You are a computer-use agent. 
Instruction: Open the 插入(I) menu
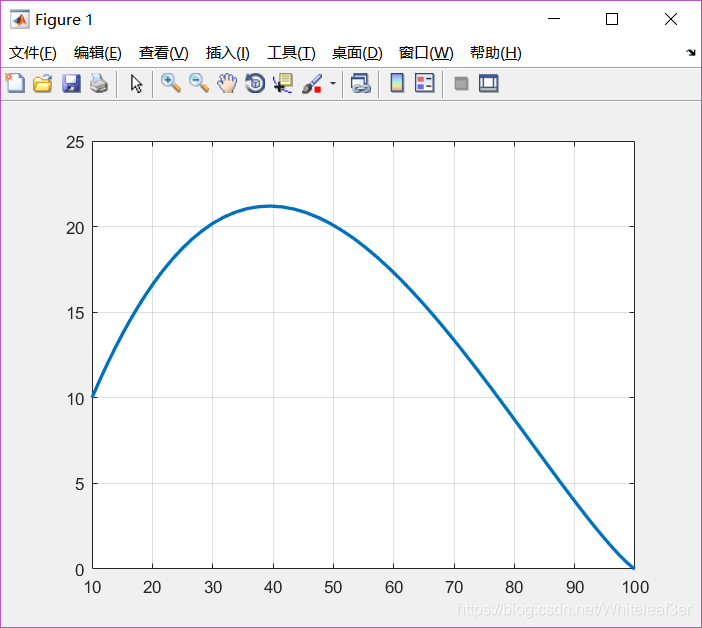pos(227,53)
